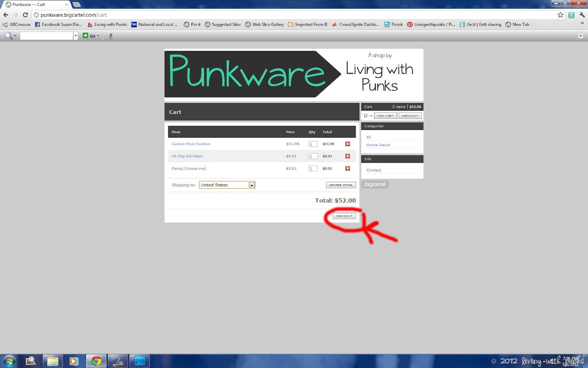Expand the Go button dropdown arrow

click(x=98, y=36)
